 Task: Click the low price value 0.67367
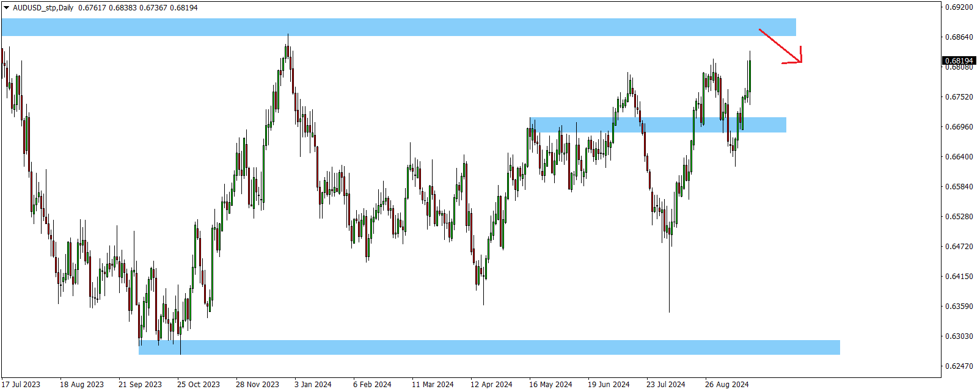click(x=153, y=8)
